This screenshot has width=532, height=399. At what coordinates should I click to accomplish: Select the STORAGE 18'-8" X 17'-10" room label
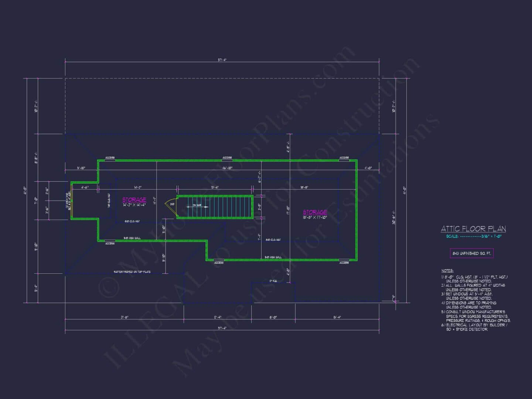coord(315,215)
